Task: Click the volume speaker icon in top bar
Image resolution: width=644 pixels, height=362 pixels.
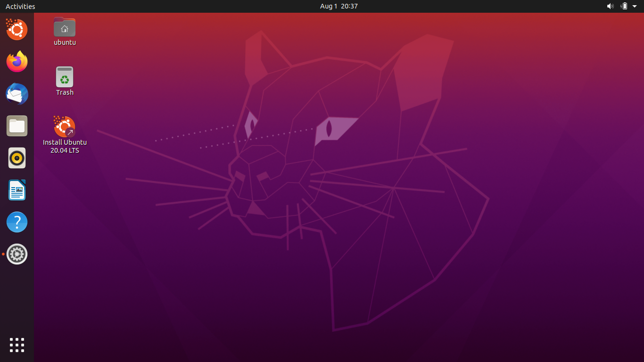Action: [610, 6]
